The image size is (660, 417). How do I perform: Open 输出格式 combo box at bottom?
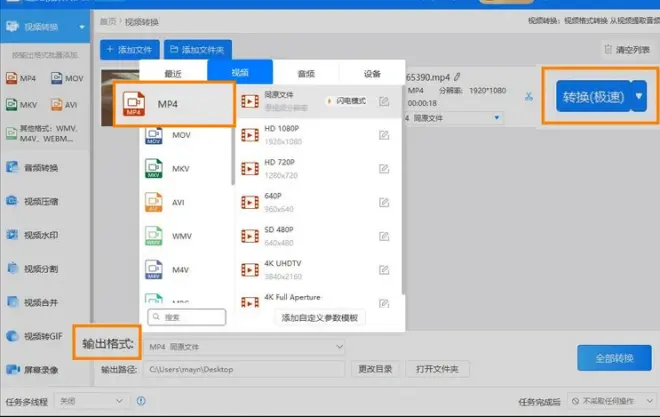pos(244,346)
